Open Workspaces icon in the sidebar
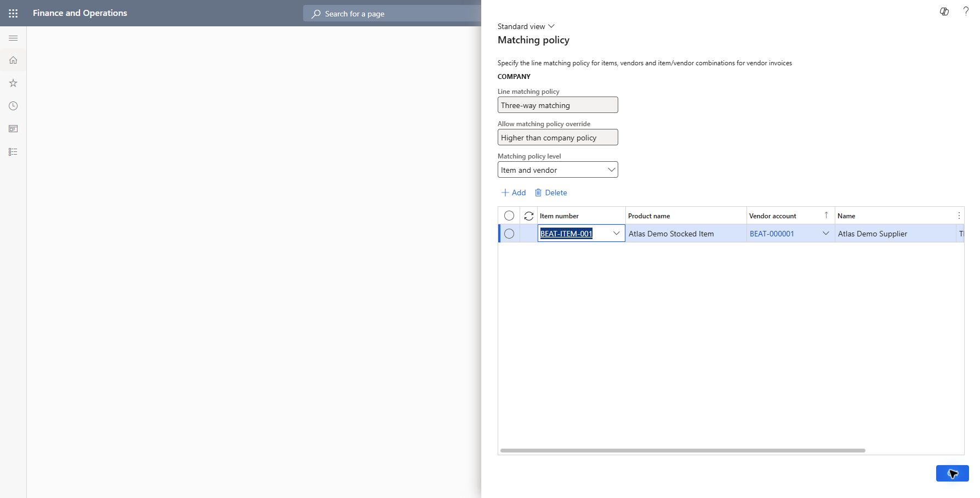This screenshot has height=498, width=980. coord(13,129)
